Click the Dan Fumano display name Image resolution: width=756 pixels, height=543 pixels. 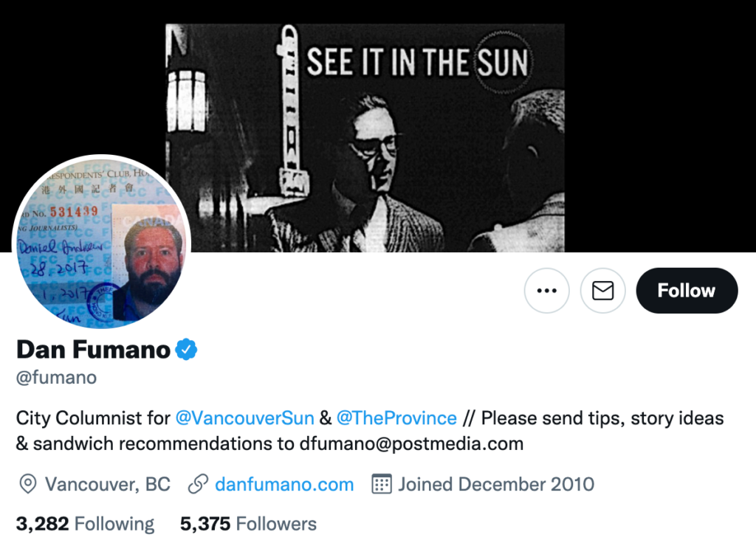click(x=93, y=349)
